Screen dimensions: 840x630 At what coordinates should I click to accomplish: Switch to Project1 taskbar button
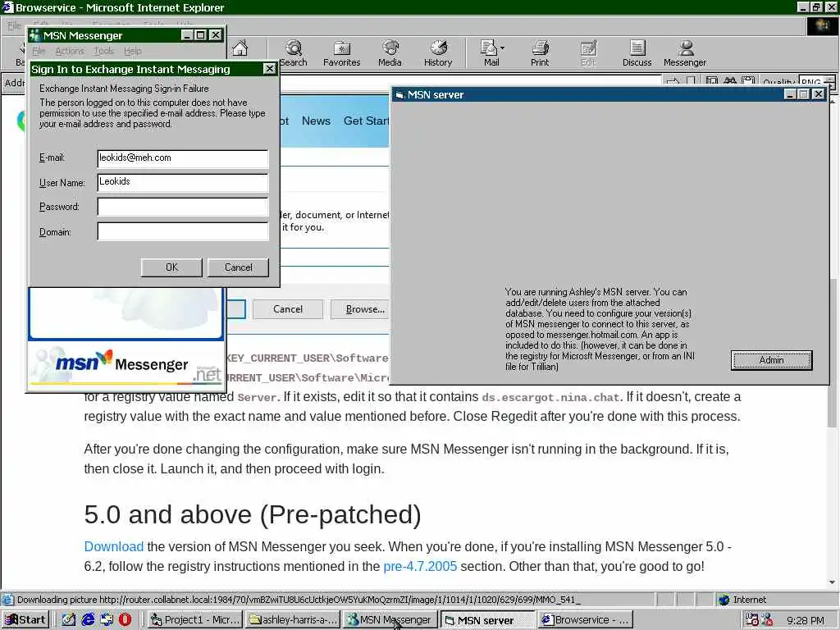tap(194, 620)
